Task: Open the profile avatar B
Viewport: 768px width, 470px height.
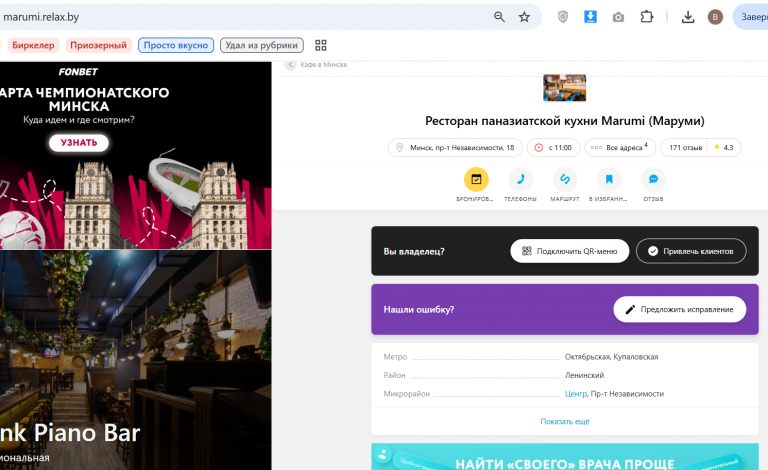Action: (715, 17)
